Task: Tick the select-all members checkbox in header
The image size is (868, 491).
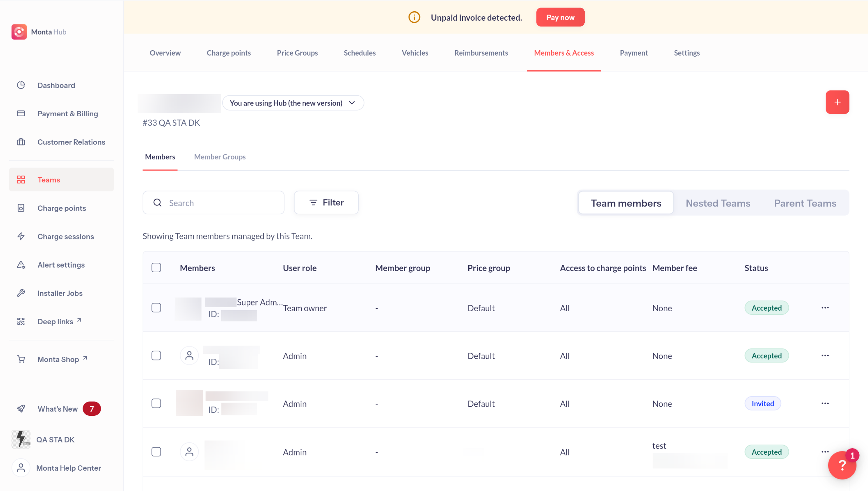Action: coord(156,268)
